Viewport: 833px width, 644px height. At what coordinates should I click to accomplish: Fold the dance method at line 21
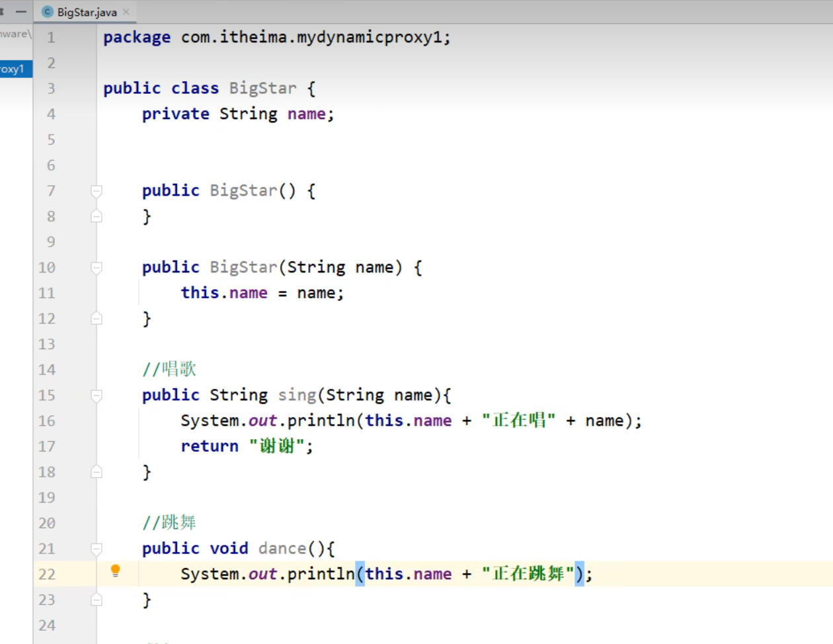tap(97, 549)
